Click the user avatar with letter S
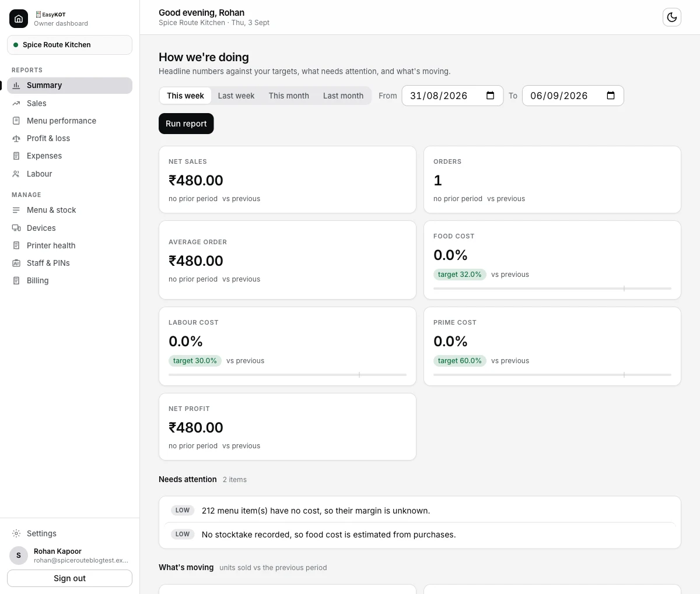Viewport: 700px width, 594px height. click(19, 556)
